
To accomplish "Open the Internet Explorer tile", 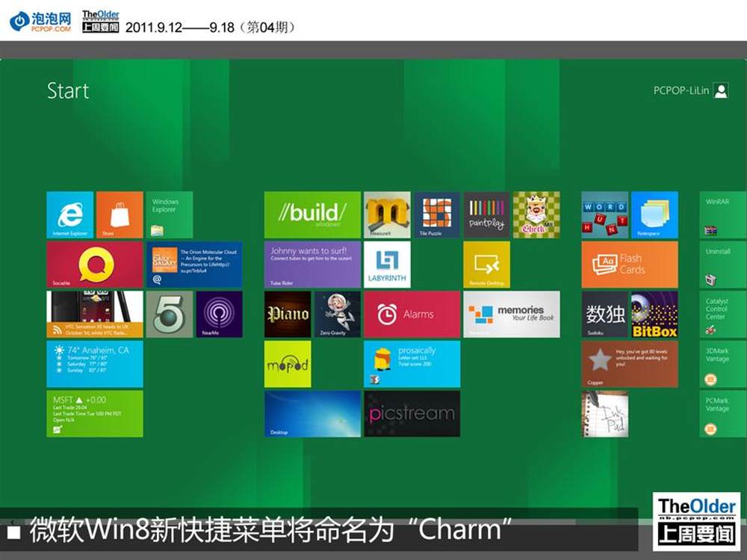I will pyautogui.click(x=69, y=215).
